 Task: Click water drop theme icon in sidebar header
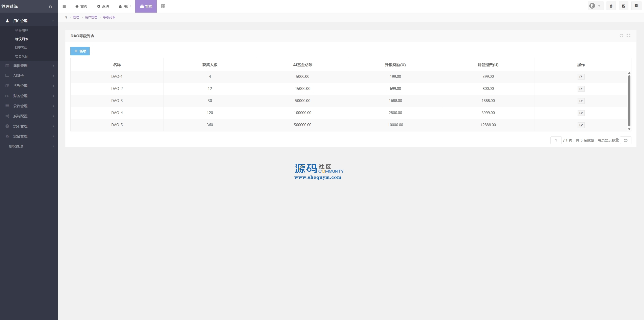(x=50, y=7)
